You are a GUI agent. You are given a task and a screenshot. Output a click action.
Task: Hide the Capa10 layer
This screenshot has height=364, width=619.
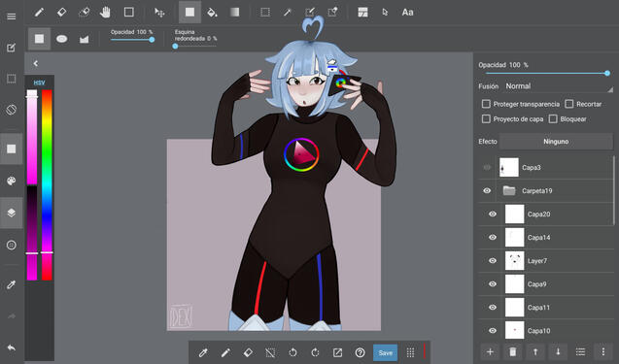coord(493,330)
